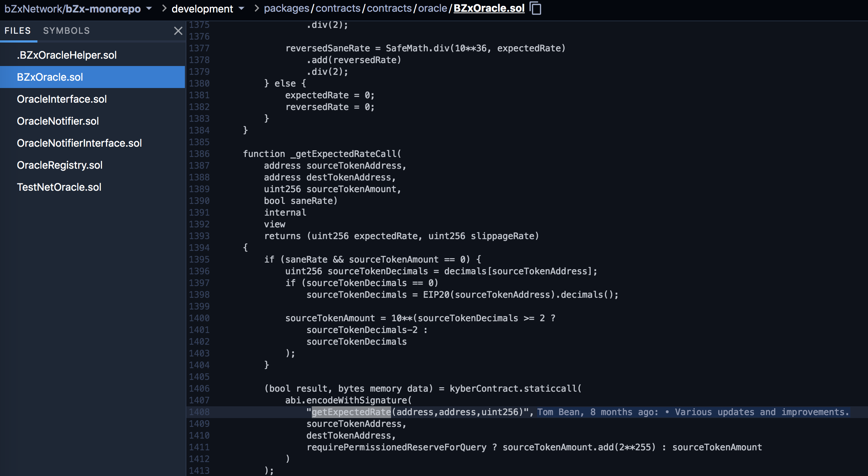
Task: Click the development branch name
Action: [x=202, y=8]
